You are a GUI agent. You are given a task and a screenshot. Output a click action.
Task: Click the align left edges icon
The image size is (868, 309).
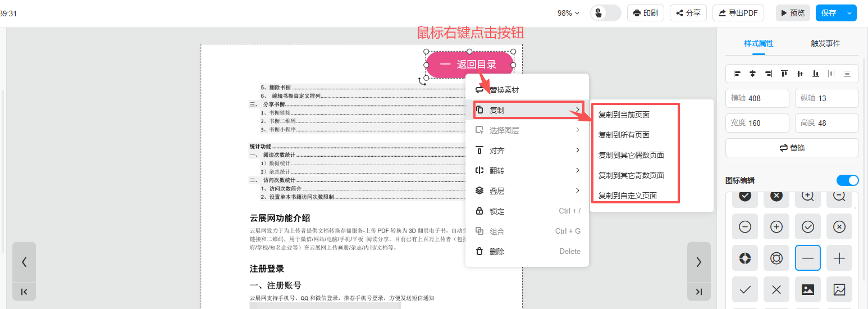(x=737, y=74)
